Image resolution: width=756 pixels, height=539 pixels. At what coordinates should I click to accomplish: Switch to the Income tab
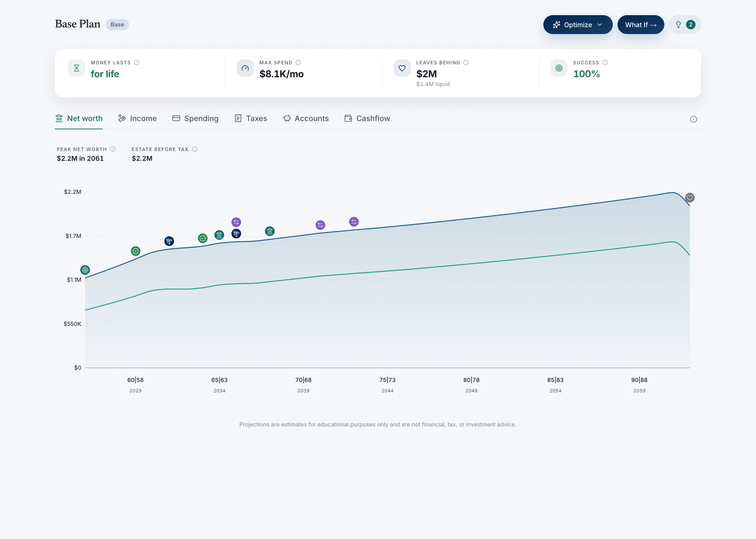(137, 119)
